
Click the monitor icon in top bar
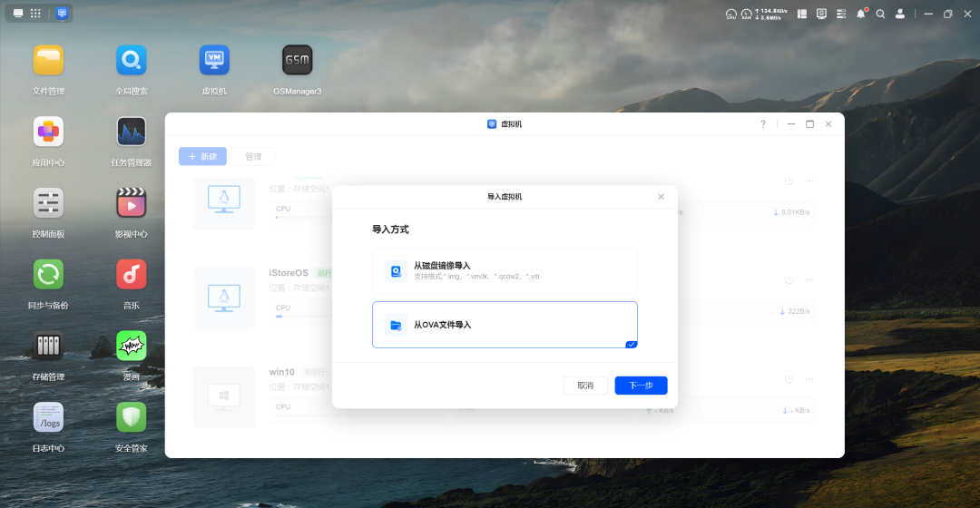pyautogui.click(x=821, y=14)
